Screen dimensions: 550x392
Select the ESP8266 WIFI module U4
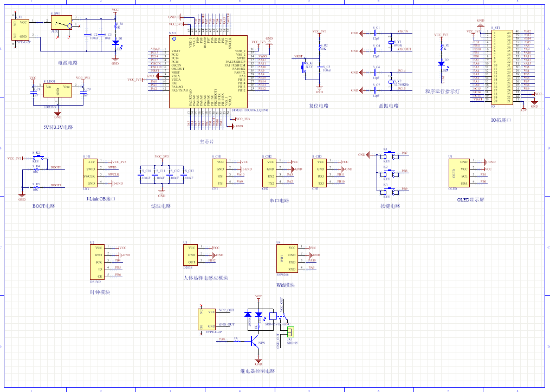(287, 258)
